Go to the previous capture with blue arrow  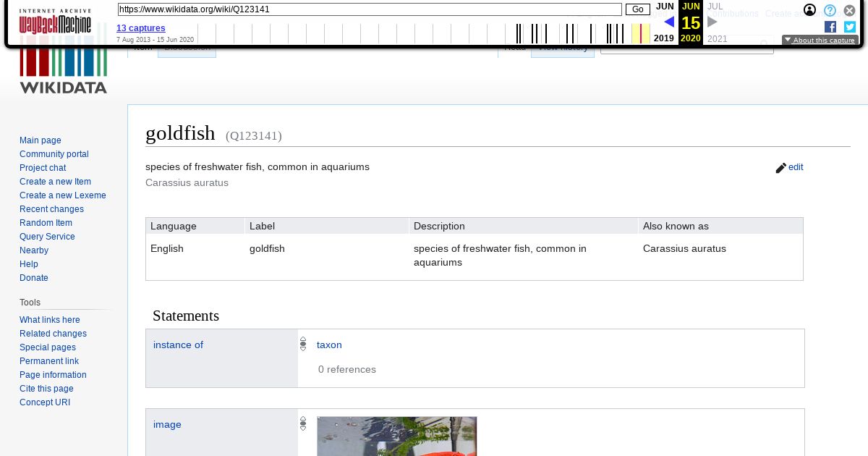click(x=669, y=22)
